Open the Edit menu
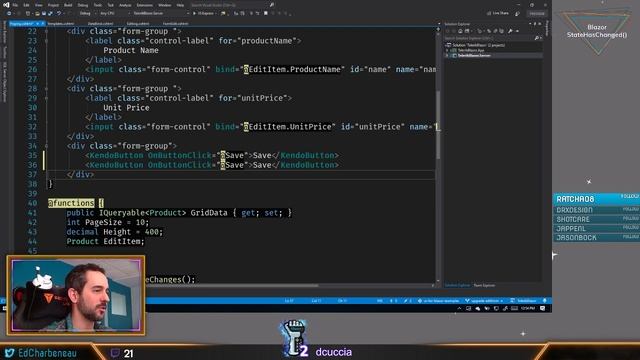The image size is (640, 360). [x=26, y=5]
